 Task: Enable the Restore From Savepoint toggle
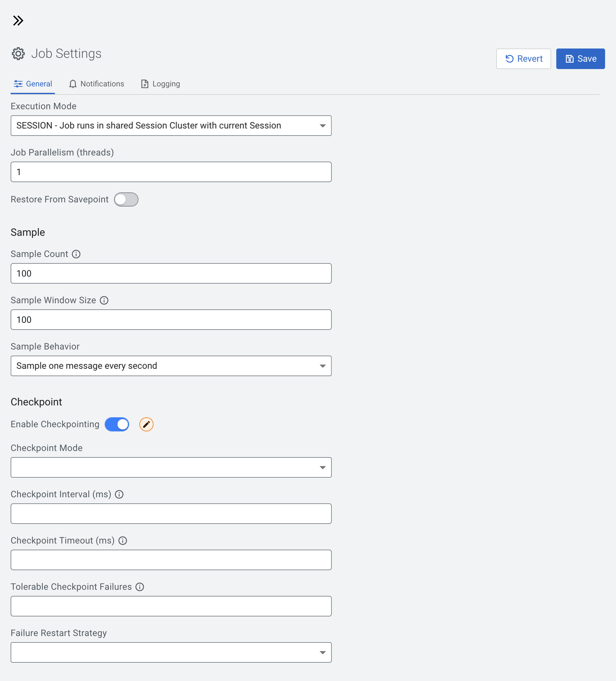click(x=126, y=199)
